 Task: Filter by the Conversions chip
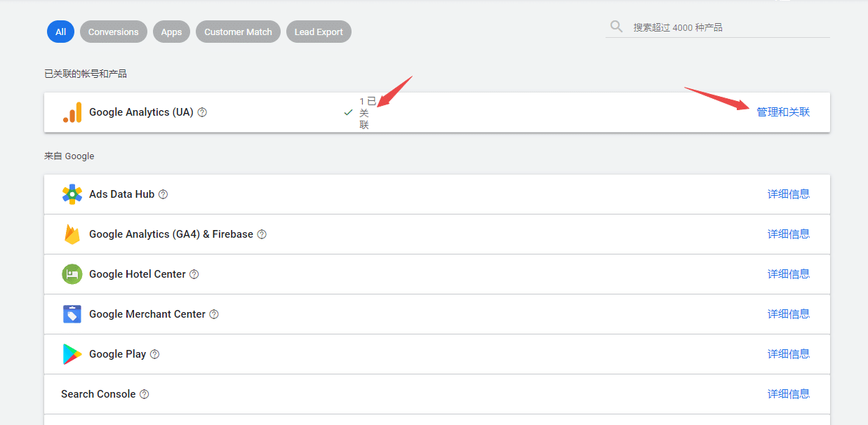[114, 32]
